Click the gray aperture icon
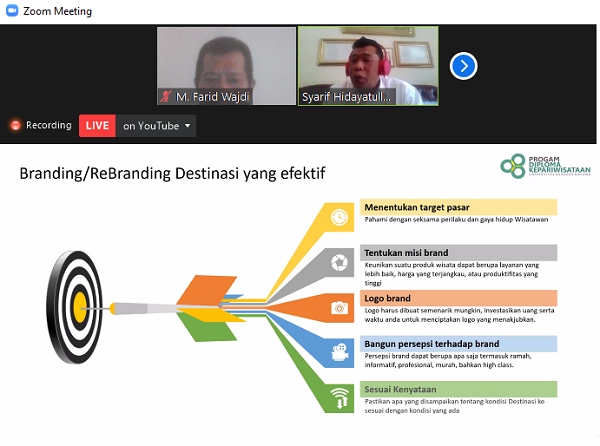The width and height of the screenshot is (600, 446). point(339,263)
